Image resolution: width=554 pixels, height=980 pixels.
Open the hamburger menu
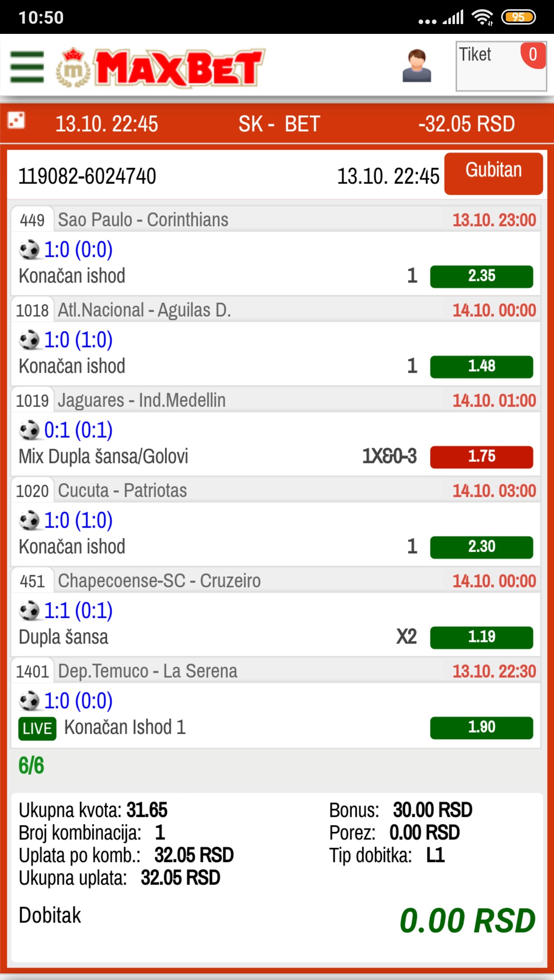pyautogui.click(x=27, y=67)
